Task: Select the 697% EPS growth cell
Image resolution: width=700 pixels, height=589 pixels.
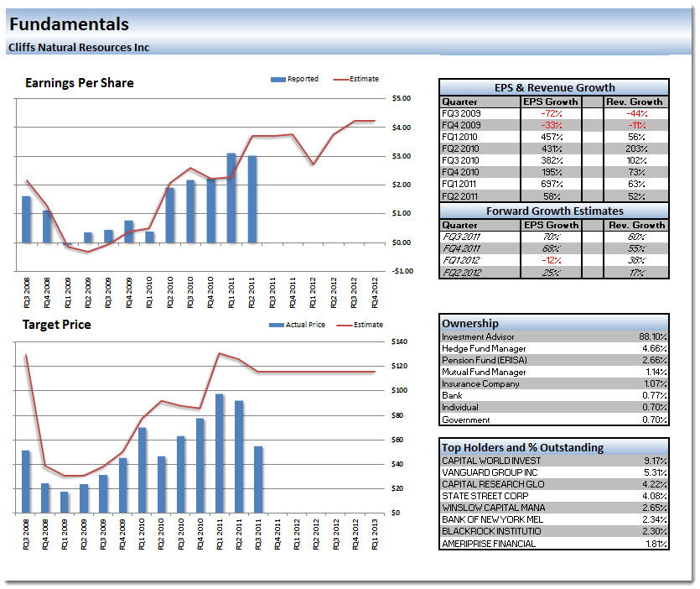Action: [x=550, y=184]
